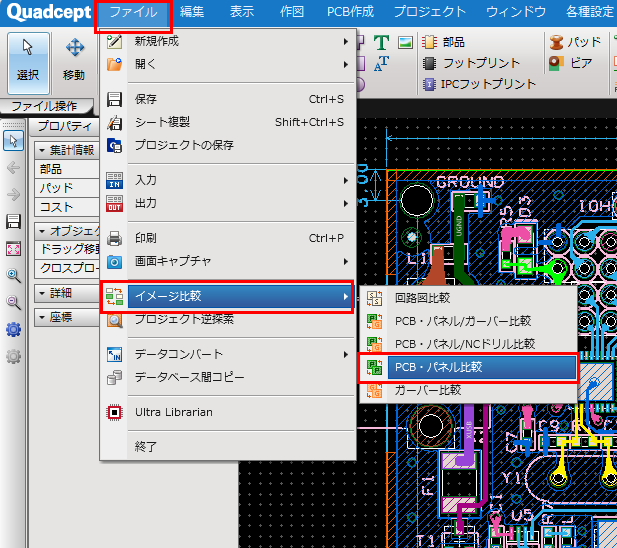Open the 出力 submenu
The width and height of the screenshot is (617, 548).
(228, 203)
